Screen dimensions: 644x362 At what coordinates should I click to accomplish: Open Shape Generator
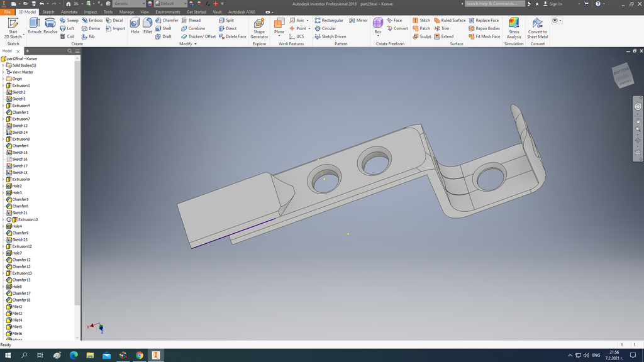pos(259,28)
